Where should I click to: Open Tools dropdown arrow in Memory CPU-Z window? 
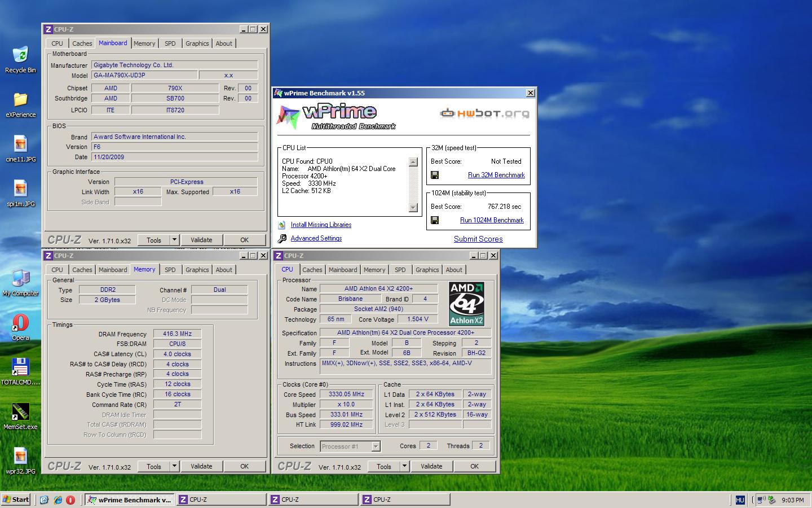point(174,466)
